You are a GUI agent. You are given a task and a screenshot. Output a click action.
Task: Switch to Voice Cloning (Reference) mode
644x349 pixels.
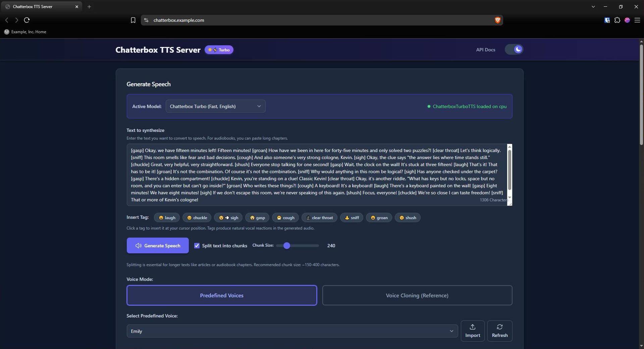pyautogui.click(x=417, y=295)
